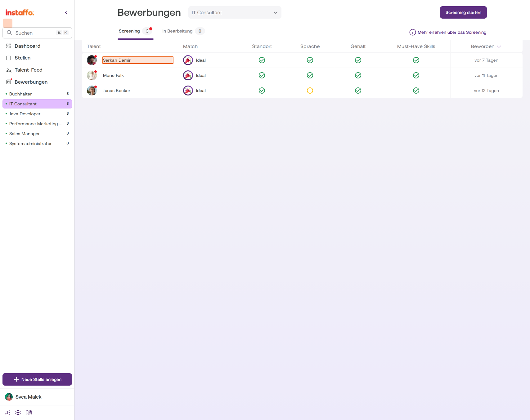Open Dashboard in the sidebar
Screen dimensions: 530x420
(37, 46)
